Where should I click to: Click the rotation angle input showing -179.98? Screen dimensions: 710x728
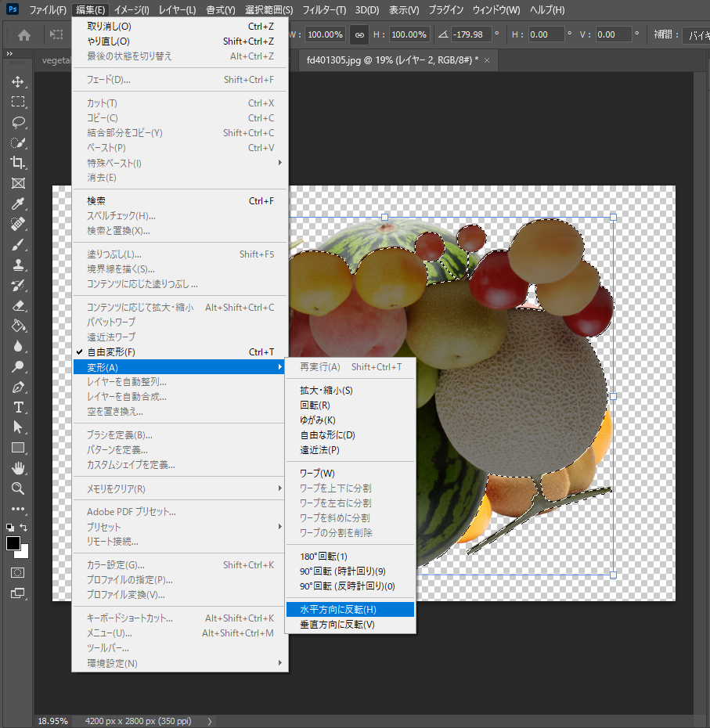[473, 34]
